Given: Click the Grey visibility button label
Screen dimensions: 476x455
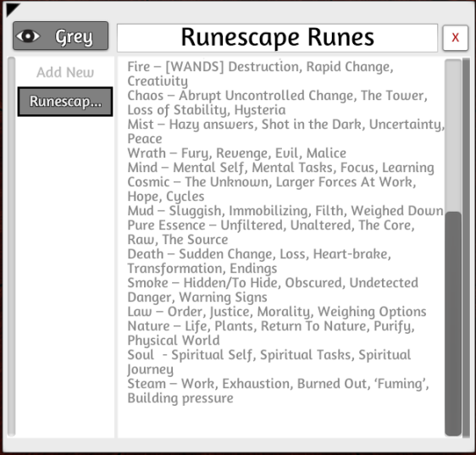Looking at the screenshot, I should pos(74,37).
